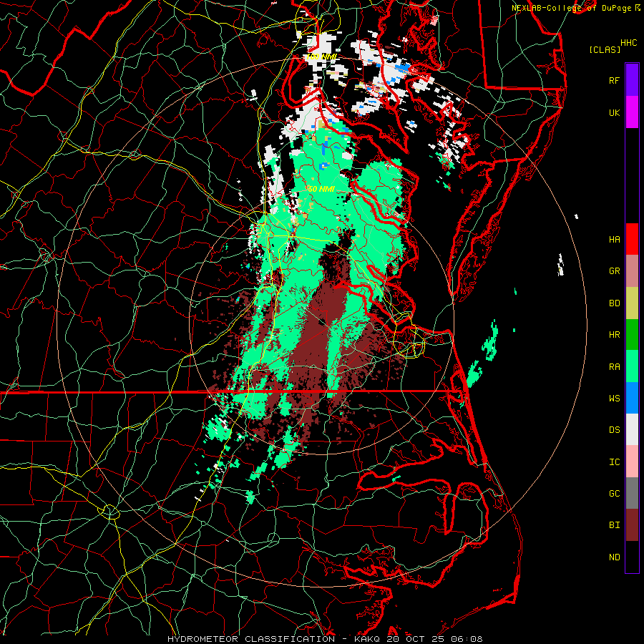The width and height of the screenshot is (644, 644).
Task: Click the RA legend label
Action: coord(614,366)
